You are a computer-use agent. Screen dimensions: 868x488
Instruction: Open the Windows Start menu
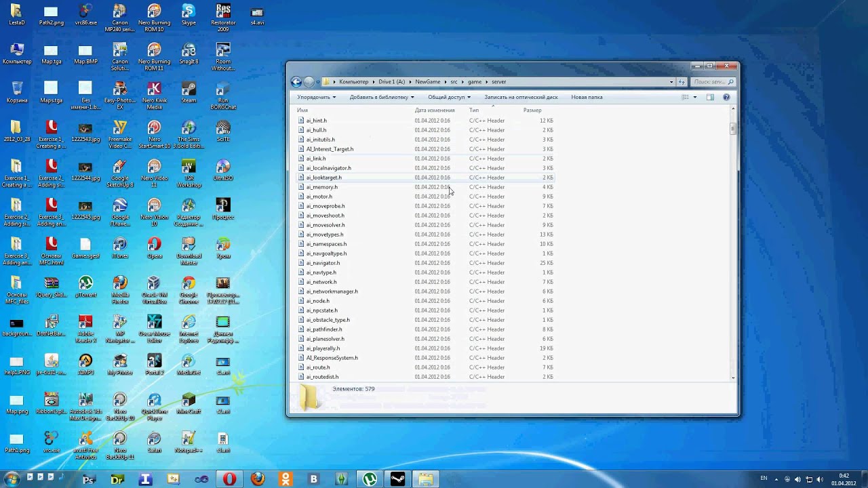[12, 479]
